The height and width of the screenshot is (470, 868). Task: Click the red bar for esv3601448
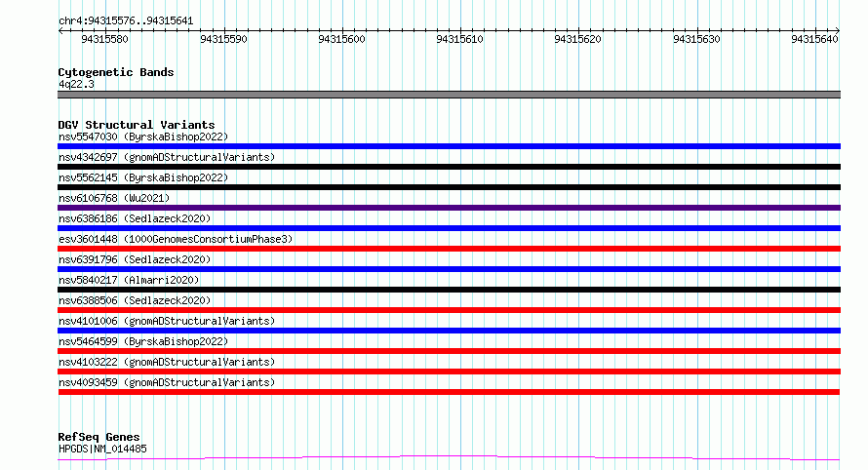[x=449, y=249]
